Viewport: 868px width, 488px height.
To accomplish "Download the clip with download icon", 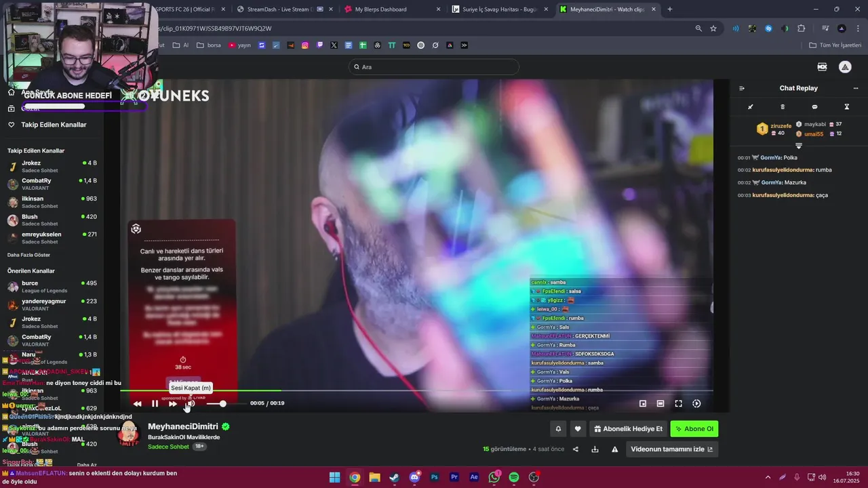I will (595, 449).
